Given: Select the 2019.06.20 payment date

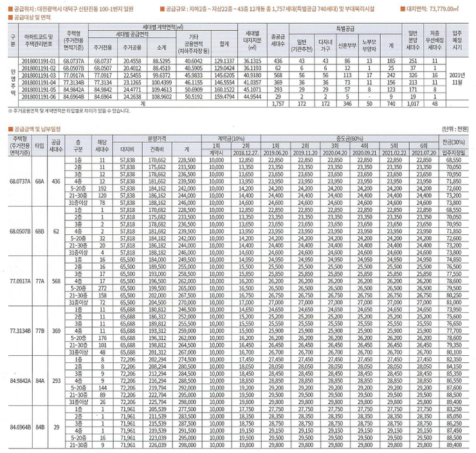Looking at the screenshot, I should [275, 153].
